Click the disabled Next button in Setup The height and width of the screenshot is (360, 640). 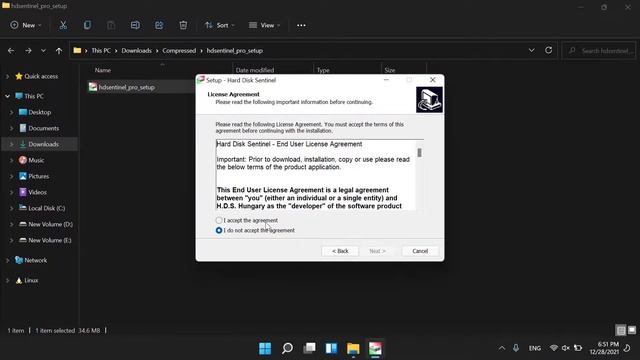point(377,251)
